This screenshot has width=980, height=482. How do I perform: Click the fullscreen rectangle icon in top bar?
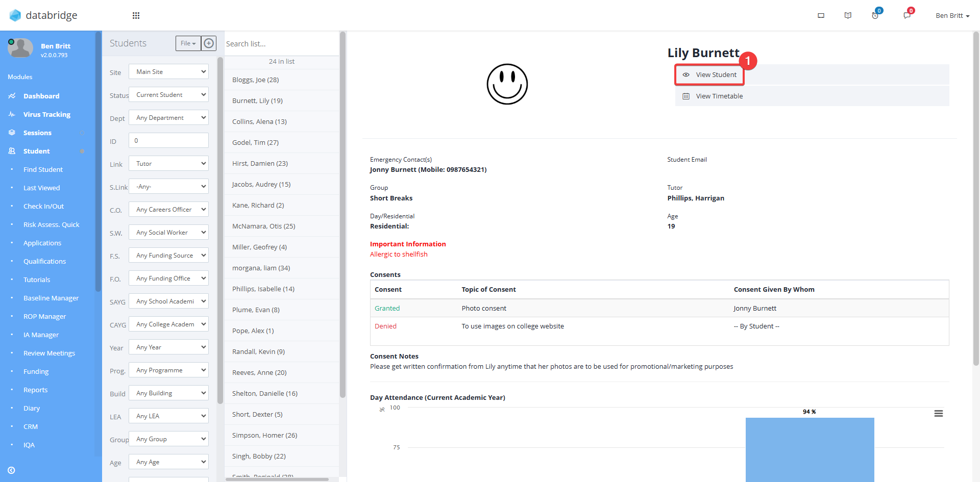821,15
